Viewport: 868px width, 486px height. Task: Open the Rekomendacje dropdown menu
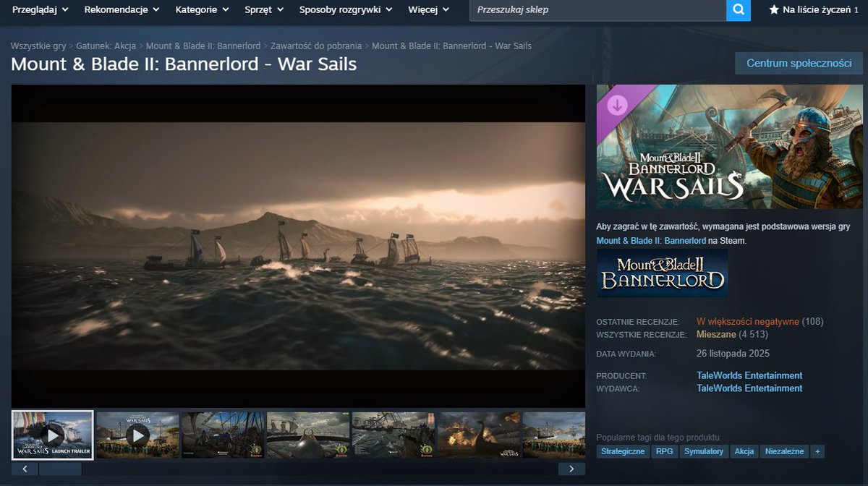click(x=122, y=10)
